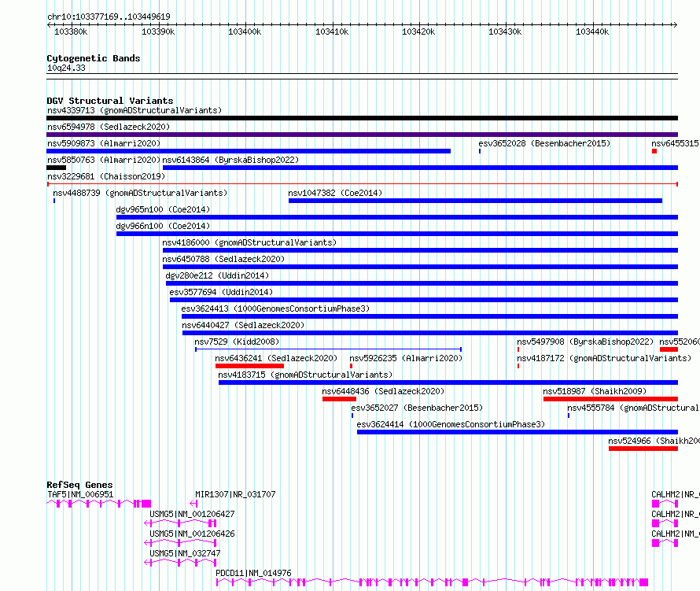Image resolution: width=700 pixels, height=591 pixels.
Task: Click the USMG5|NM_001206427 transcript label
Action: click(x=192, y=514)
